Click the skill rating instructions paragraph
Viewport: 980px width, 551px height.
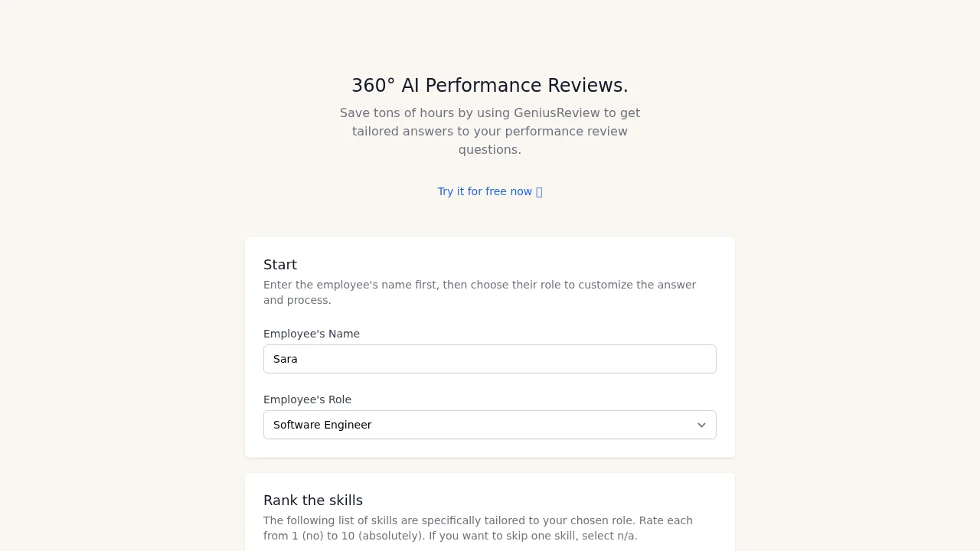tap(478, 528)
